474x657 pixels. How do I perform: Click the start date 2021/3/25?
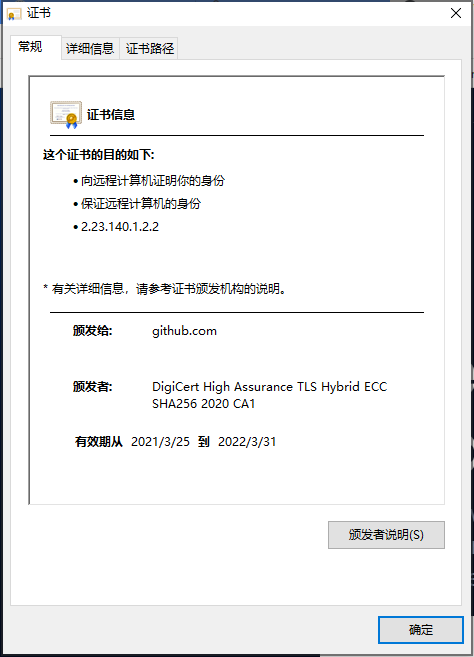click(160, 442)
